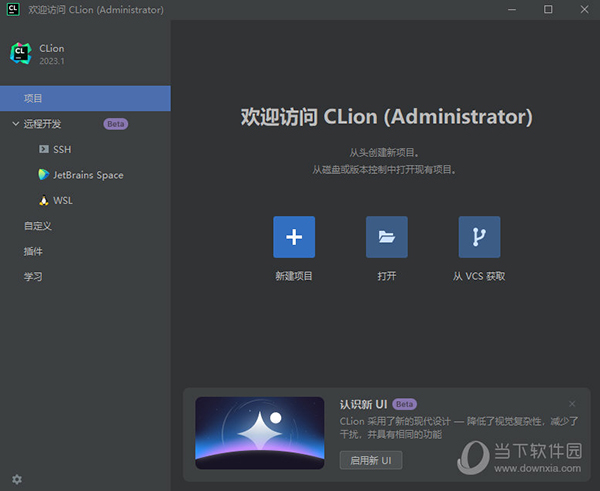
Task: Click the Open folder icon
Action: click(x=386, y=237)
